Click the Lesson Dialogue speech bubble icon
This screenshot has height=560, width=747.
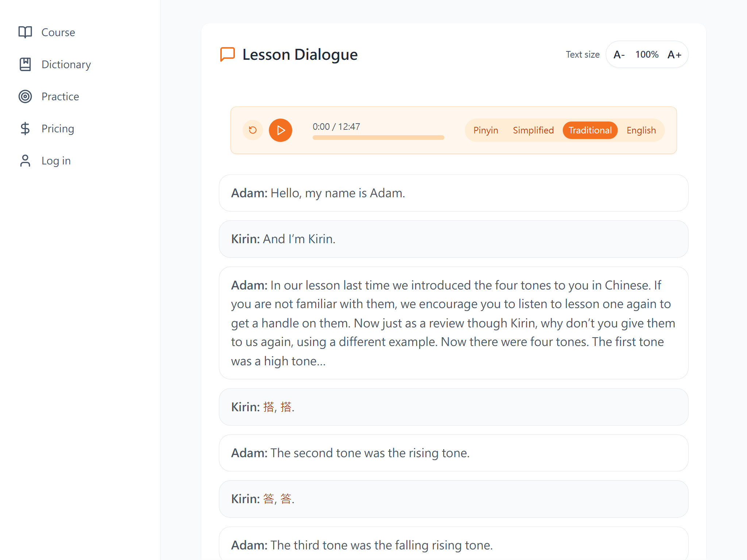(228, 54)
